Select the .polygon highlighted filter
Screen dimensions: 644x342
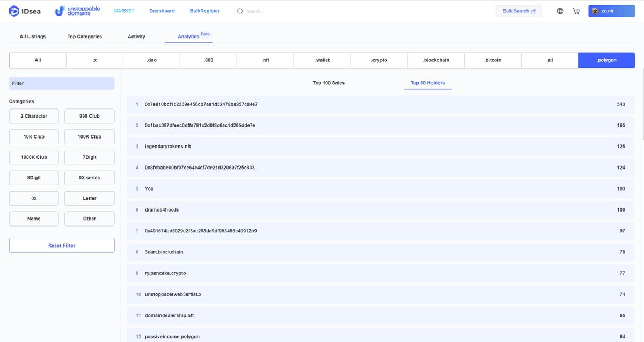point(606,60)
